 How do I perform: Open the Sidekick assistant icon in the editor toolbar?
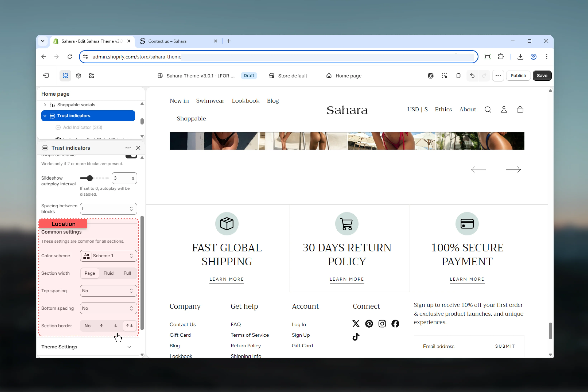[x=430, y=75]
